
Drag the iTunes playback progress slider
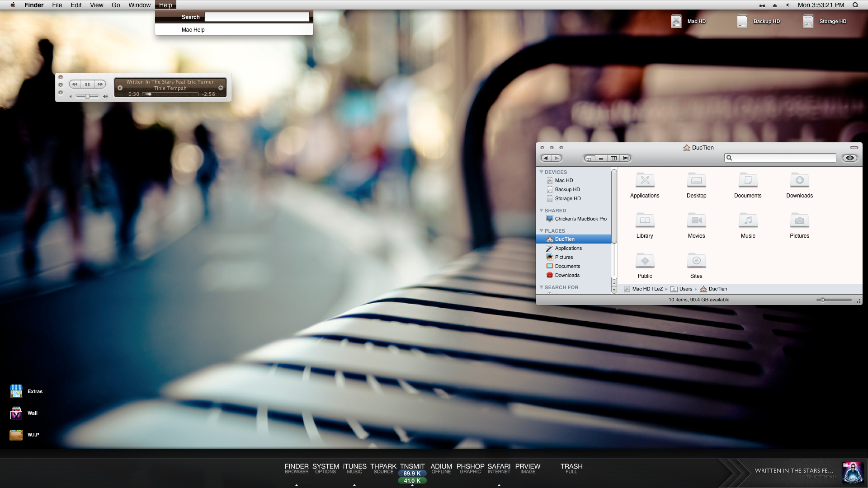click(x=148, y=94)
